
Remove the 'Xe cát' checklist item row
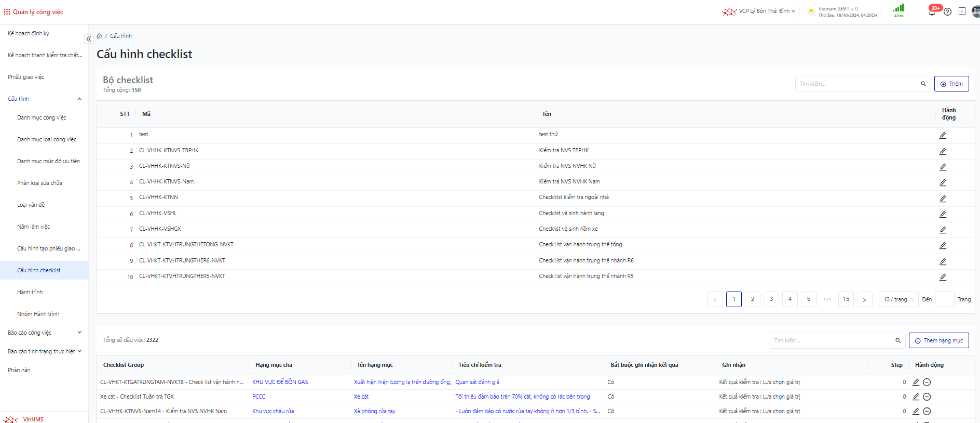[927, 396]
